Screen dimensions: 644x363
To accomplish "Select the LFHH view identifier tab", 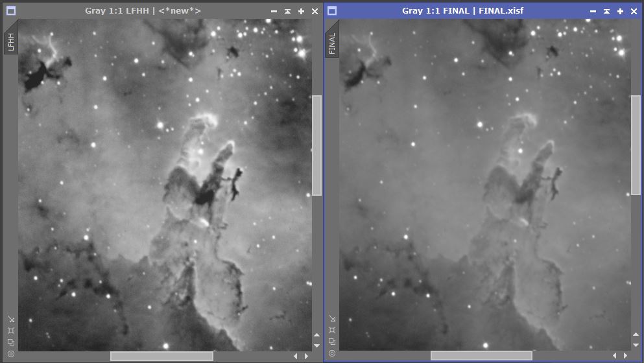I will click(x=11, y=42).
